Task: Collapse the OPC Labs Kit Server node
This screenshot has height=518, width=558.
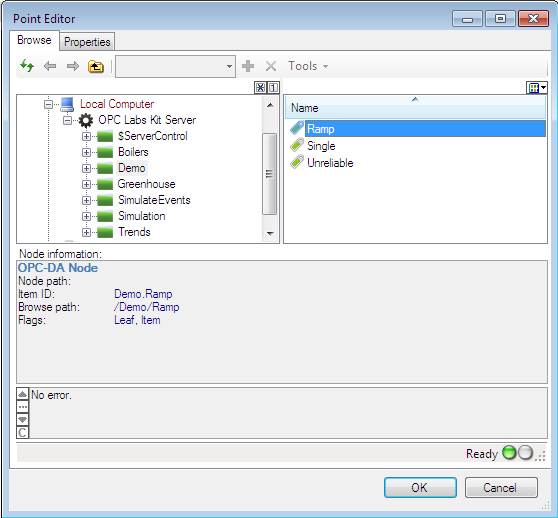Action: point(67,120)
